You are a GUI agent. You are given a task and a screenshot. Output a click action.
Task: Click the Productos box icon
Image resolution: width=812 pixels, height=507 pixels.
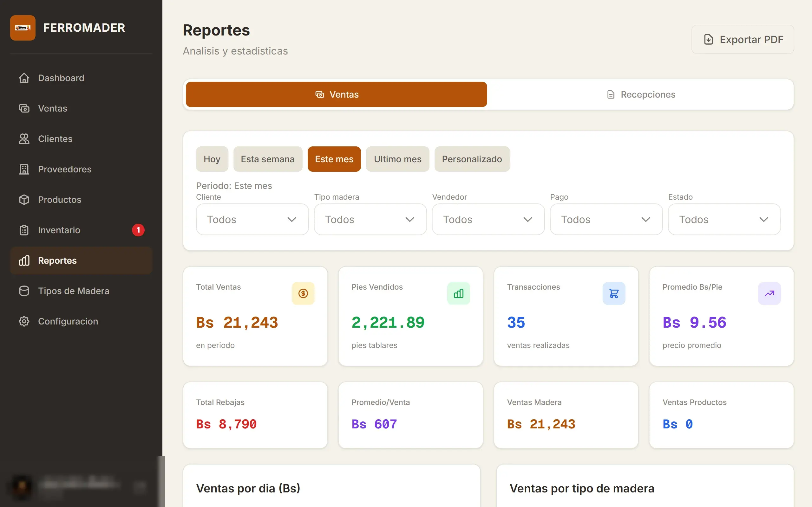(x=24, y=200)
